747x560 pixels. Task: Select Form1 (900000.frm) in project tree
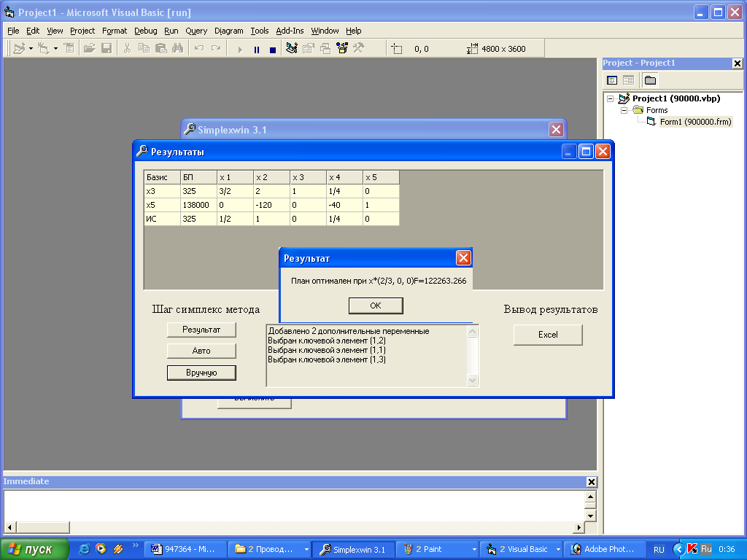[x=695, y=122]
